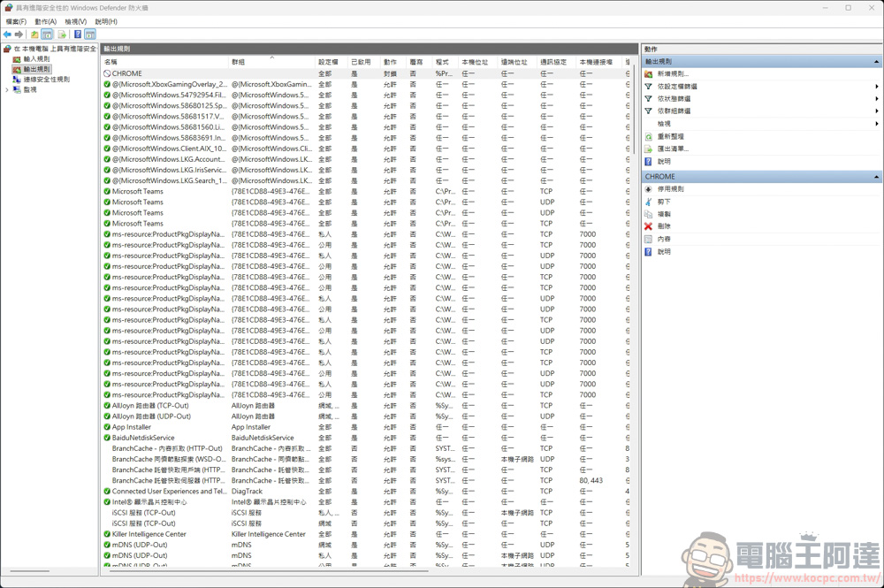This screenshot has width=884, height=588.
Task: Click the funnel icon for 依狀態篩選
Action: click(648, 99)
